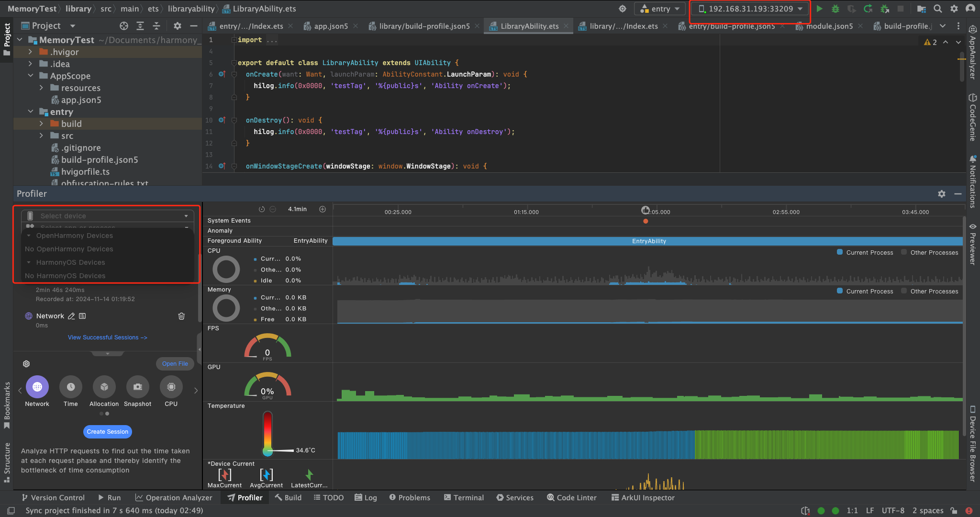
Task: Expand all icon in Project panel header
Action: coord(140,26)
